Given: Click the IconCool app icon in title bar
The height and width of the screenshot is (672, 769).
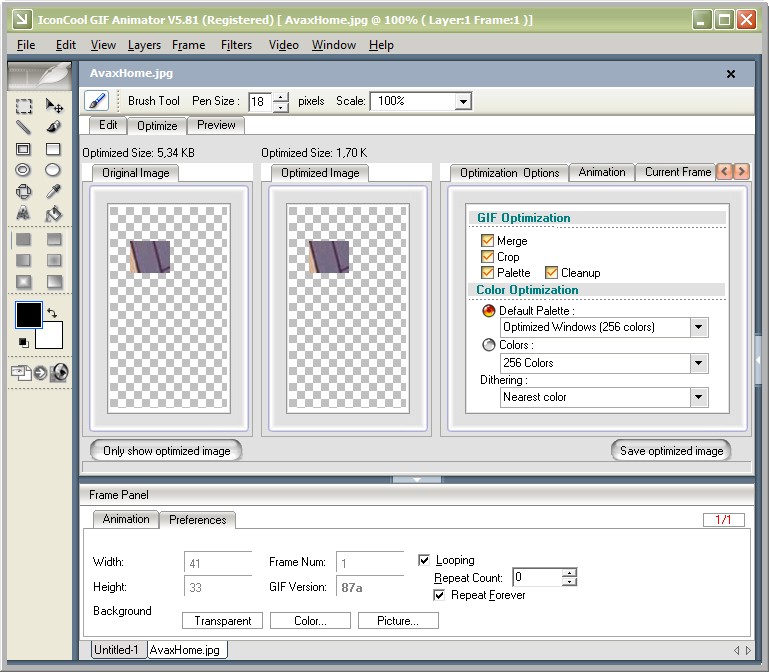Looking at the screenshot, I should pos(22,20).
